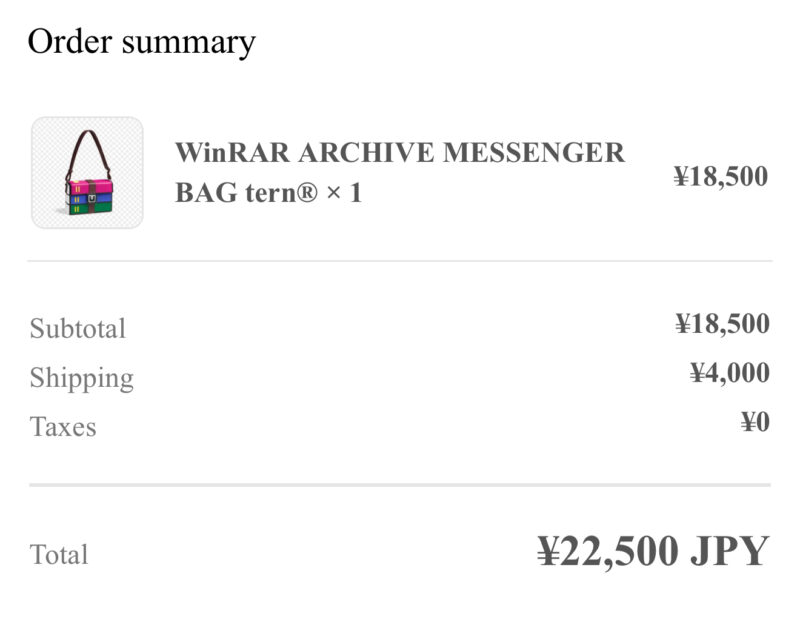The width and height of the screenshot is (800, 636).
Task: Click the word MESSENGER in the product name
Action: pyautogui.click(x=534, y=152)
